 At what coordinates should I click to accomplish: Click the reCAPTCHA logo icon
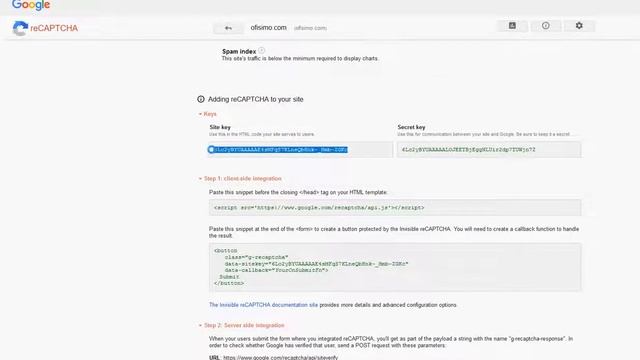tap(20, 28)
